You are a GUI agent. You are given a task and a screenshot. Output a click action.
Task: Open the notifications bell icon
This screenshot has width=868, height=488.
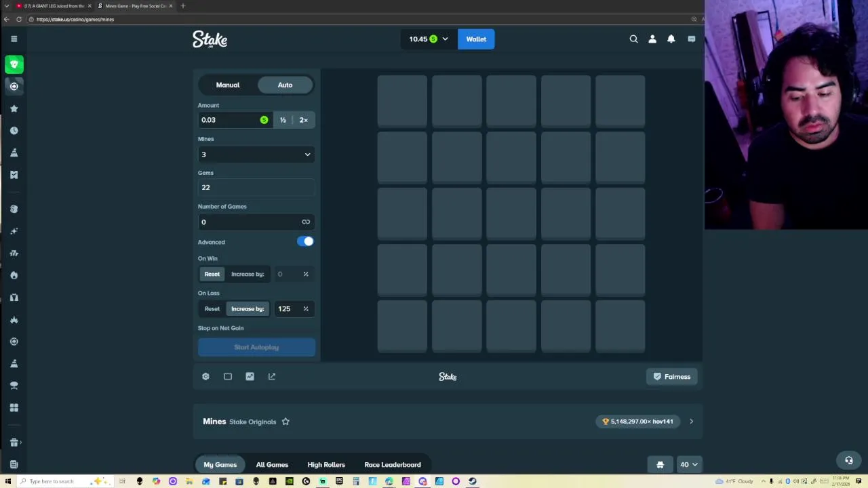click(x=671, y=39)
